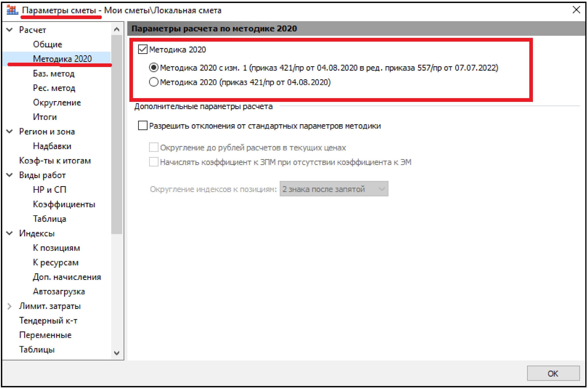Go to Баз. метод settings
Screen dimensions: 588x389
pyautogui.click(x=54, y=73)
